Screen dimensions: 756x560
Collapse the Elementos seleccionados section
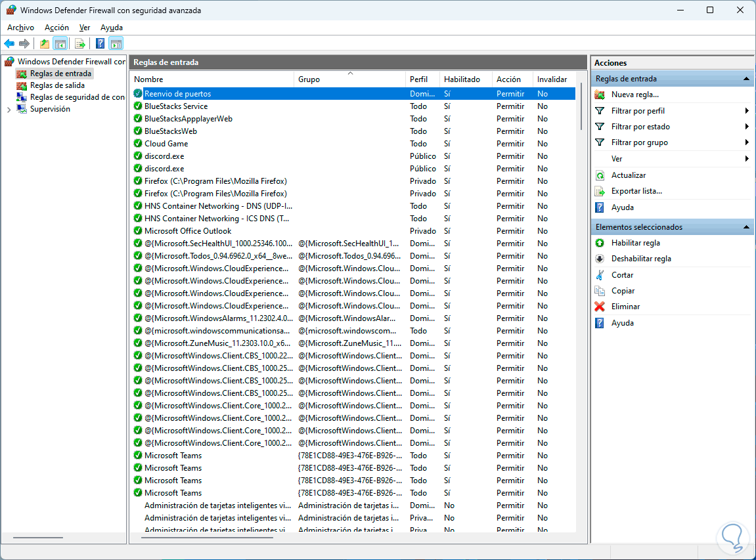point(746,227)
